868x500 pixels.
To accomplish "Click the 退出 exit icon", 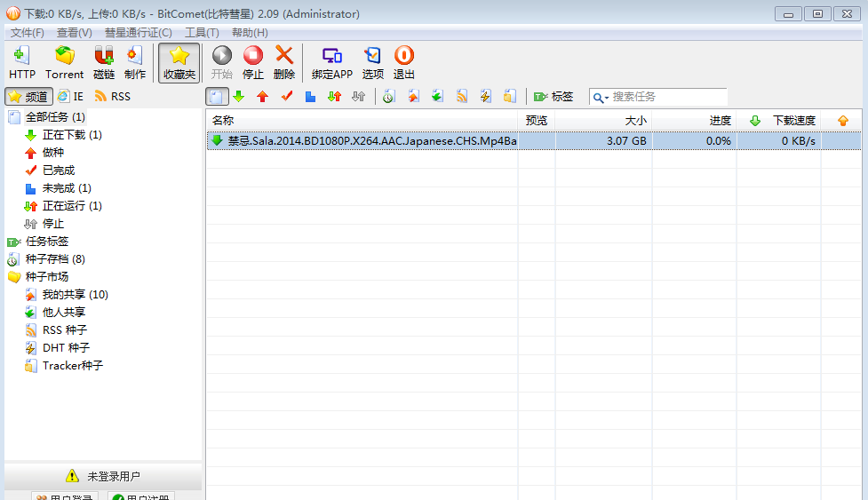I will tap(403, 62).
